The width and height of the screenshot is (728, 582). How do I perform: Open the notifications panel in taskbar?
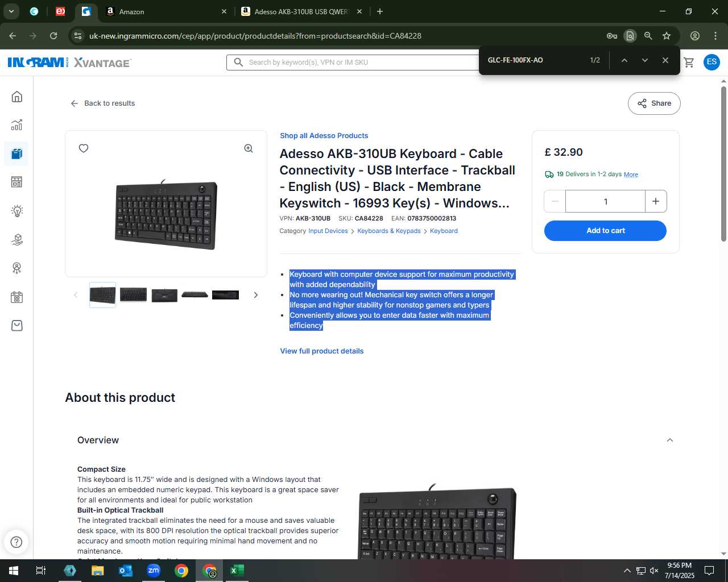click(709, 571)
